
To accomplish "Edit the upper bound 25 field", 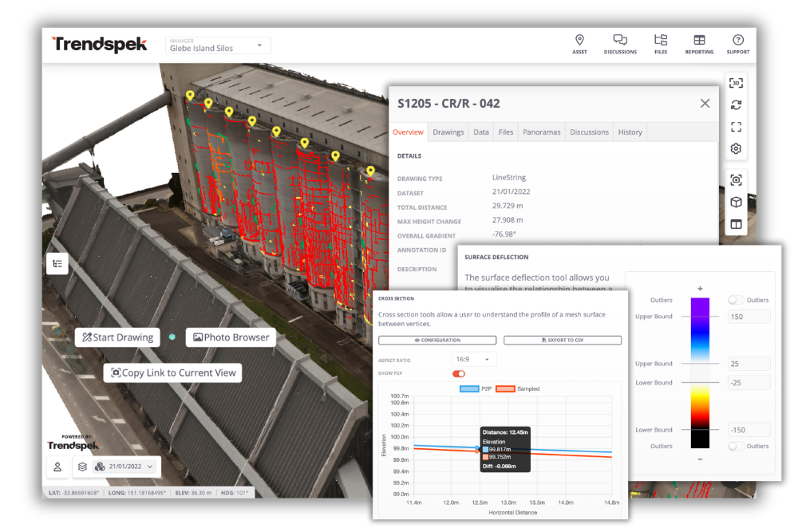I will tap(749, 364).
